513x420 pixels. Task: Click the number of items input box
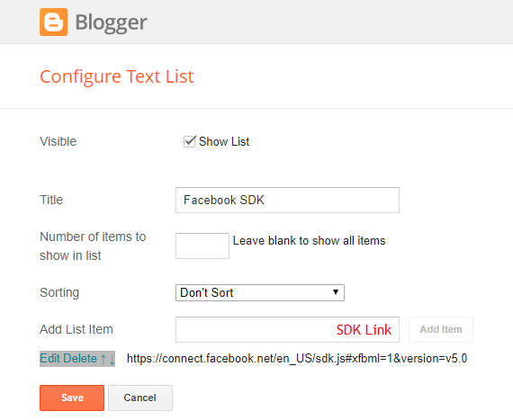[202, 246]
